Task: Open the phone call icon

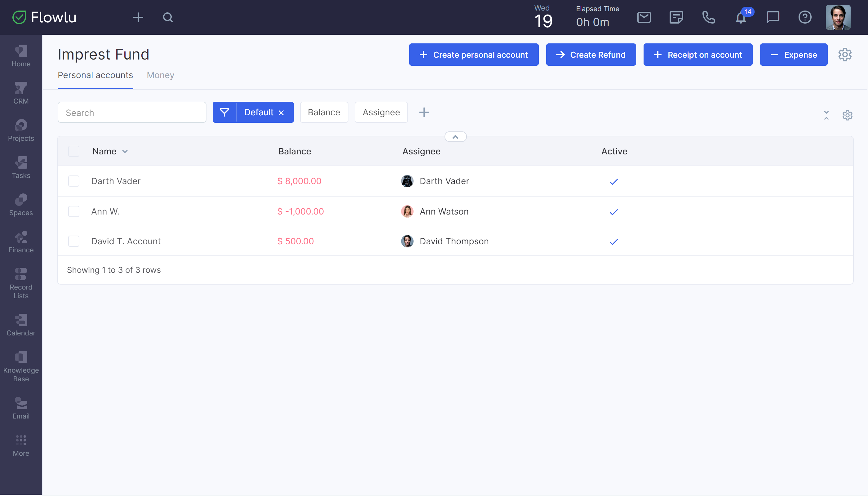Action: [708, 17]
